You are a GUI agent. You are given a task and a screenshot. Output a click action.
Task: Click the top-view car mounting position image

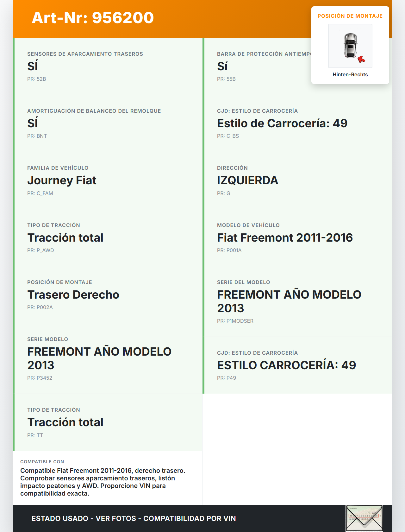[x=350, y=46]
